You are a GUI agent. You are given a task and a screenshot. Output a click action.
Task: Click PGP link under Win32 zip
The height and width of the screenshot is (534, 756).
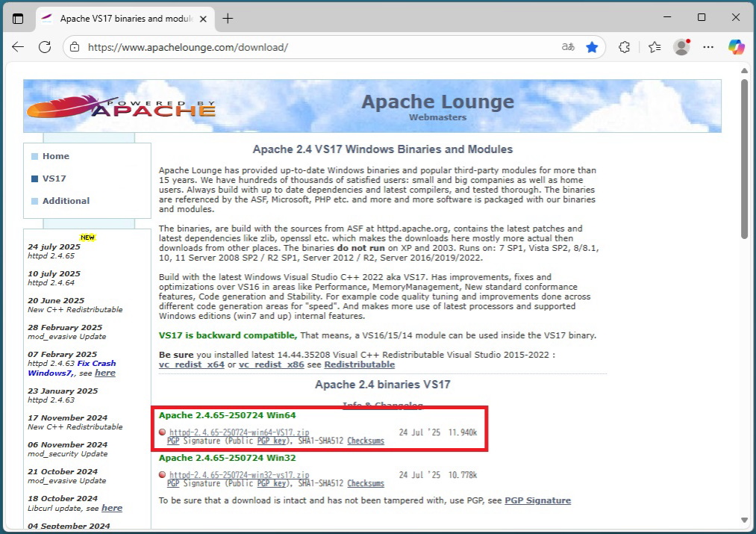coord(173,483)
